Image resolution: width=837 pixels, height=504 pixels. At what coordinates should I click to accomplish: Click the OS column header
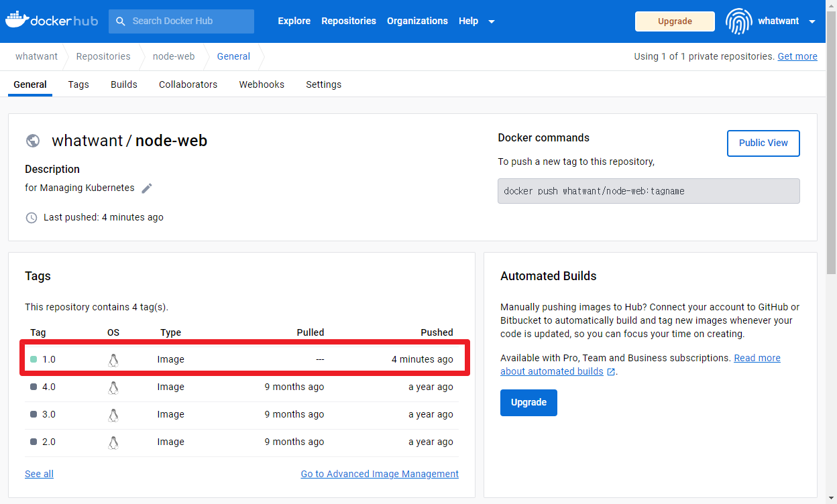click(113, 332)
